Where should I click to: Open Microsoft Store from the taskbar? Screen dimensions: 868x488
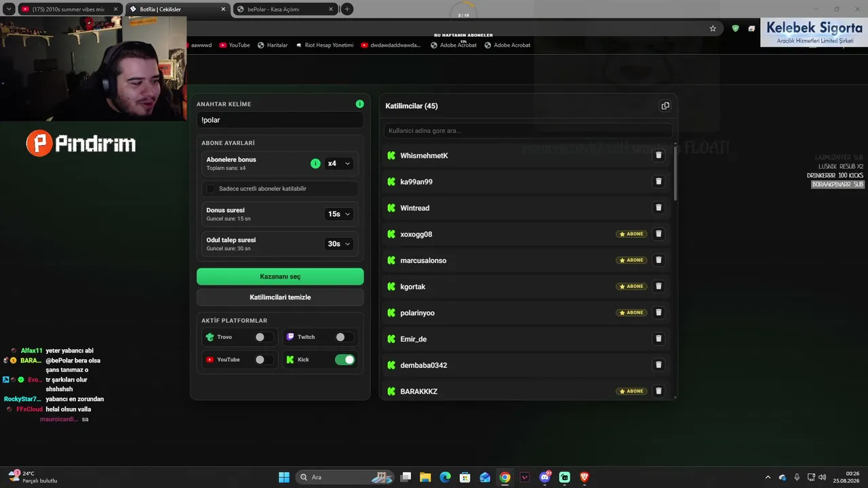tap(465, 477)
